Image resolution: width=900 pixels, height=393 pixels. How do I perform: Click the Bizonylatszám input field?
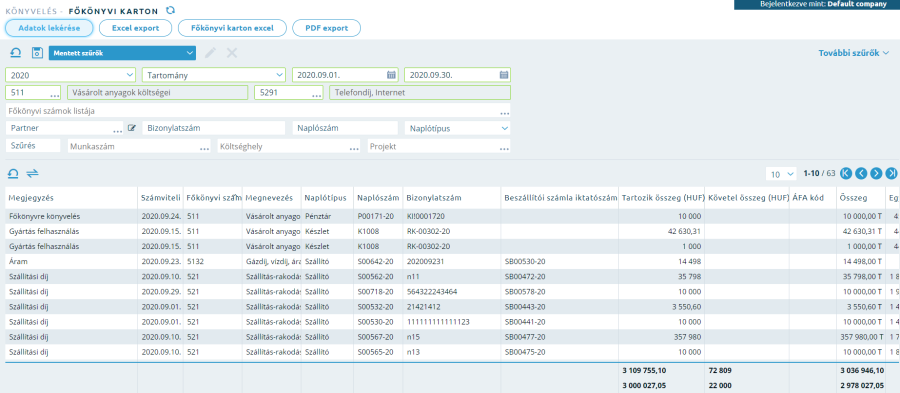pyautogui.click(x=213, y=128)
